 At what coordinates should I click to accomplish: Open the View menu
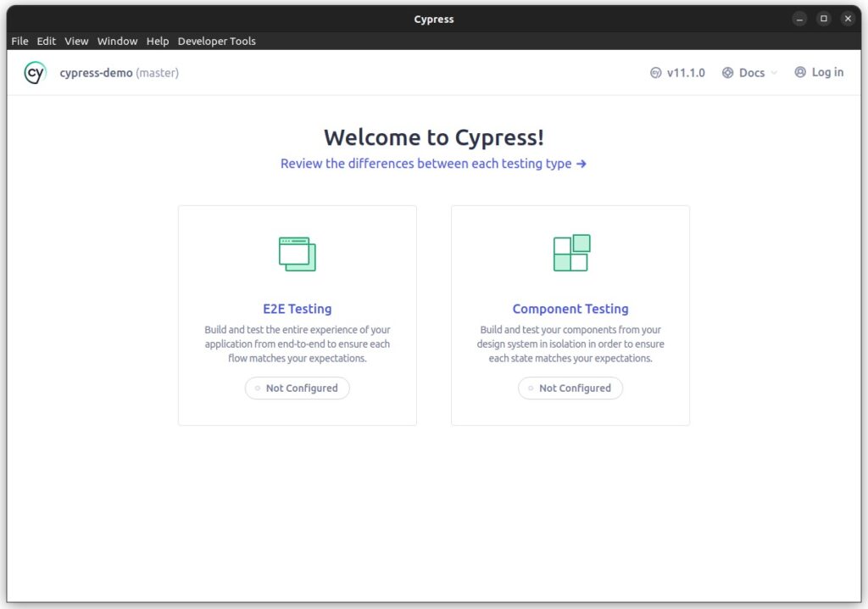(x=76, y=41)
